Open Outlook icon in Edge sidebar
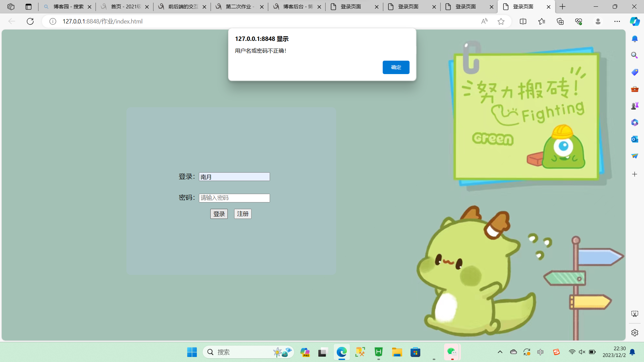Image resolution: width=644 pixels, height=362 pixels. point(634,139)
